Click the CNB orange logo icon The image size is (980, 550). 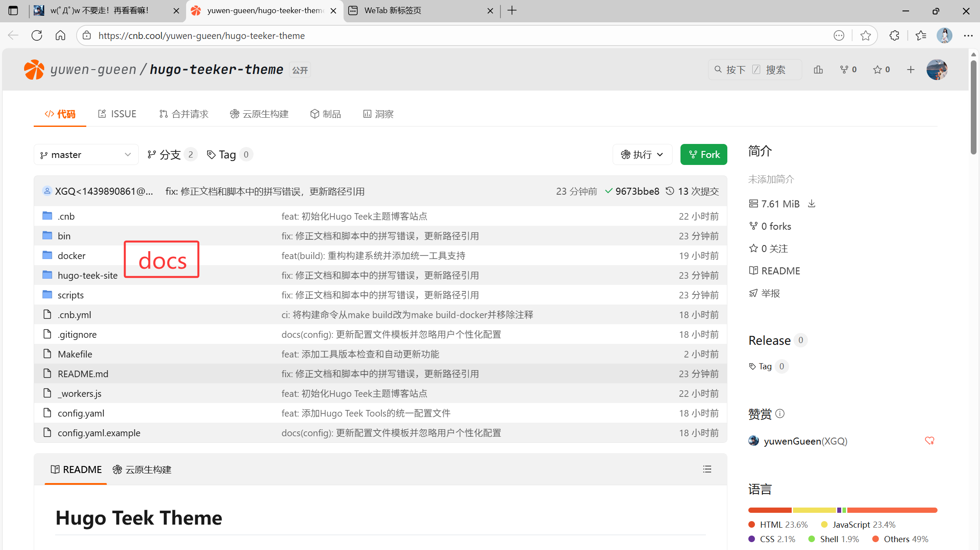(x=34, y=70)
